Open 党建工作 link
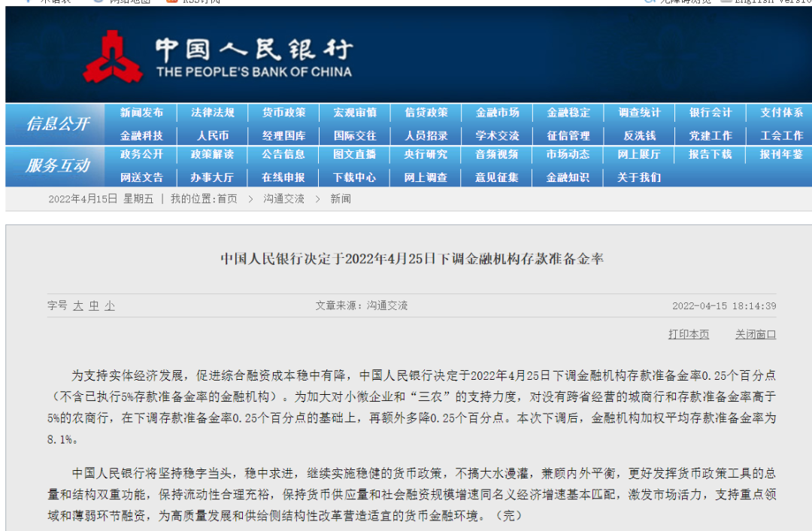The width and height of the screenshot is (812, 531). [710, 135]
